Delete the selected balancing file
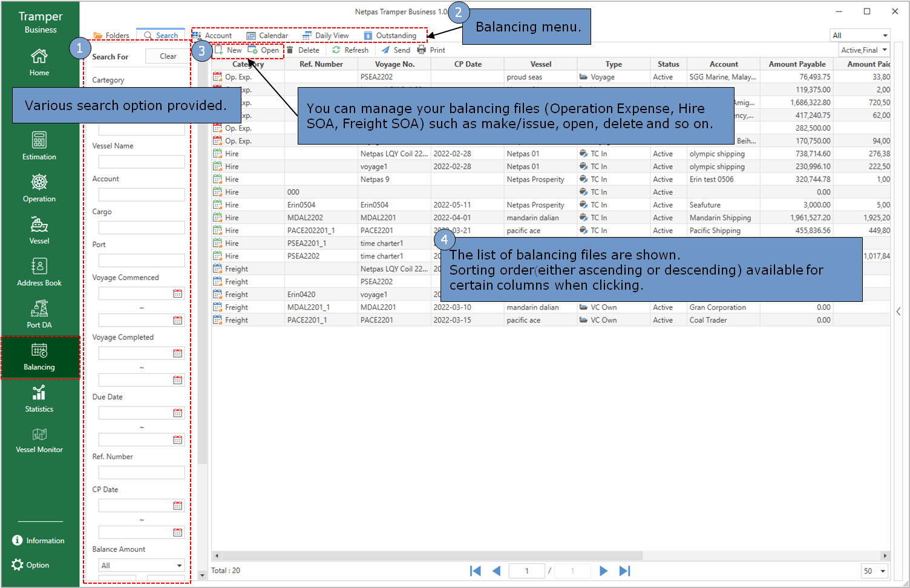The width and height of the screenshot is (910, 588). 303,50
